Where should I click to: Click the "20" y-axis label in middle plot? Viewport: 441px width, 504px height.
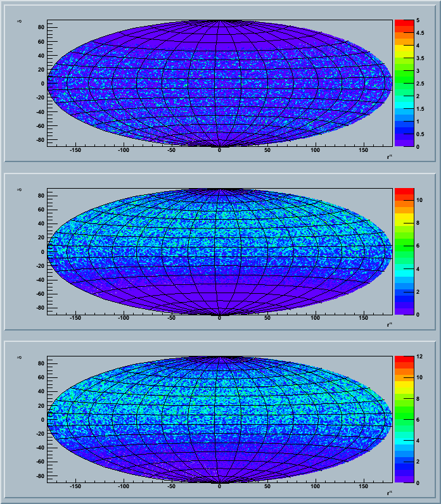click(x=41, y=238)
